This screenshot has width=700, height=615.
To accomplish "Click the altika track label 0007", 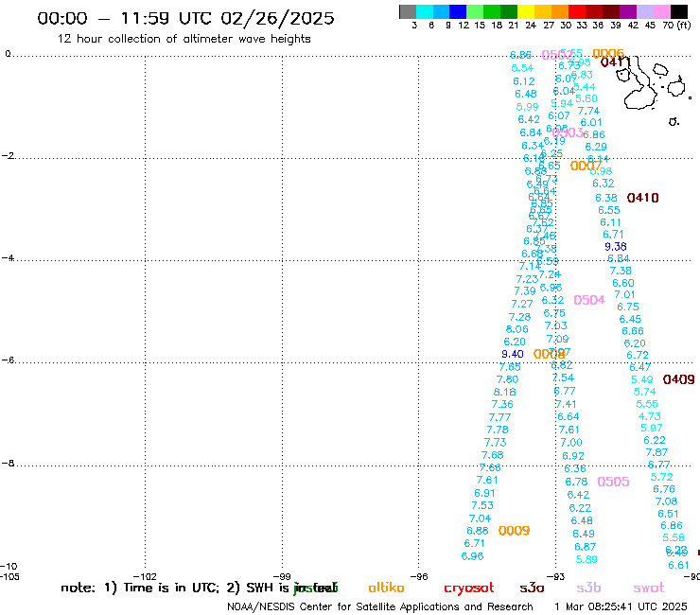I will pos(586,167).
